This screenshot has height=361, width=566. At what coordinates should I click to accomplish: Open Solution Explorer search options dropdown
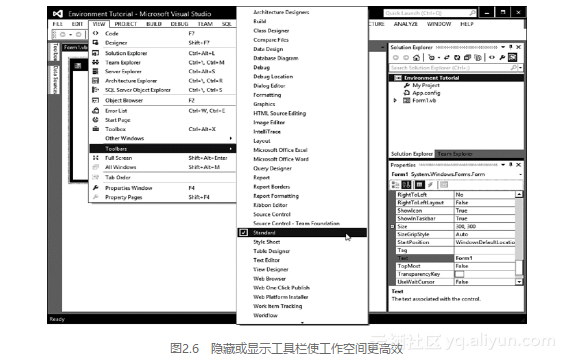(520, 68)
